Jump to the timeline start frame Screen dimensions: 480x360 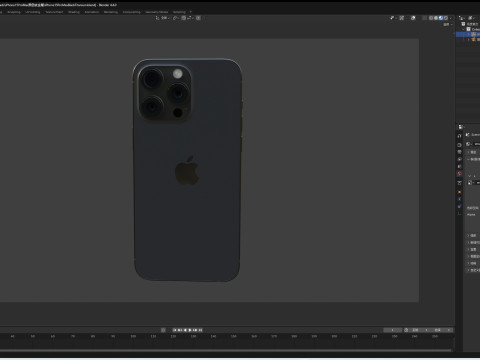pyautogui.click(x=174, y=330)
